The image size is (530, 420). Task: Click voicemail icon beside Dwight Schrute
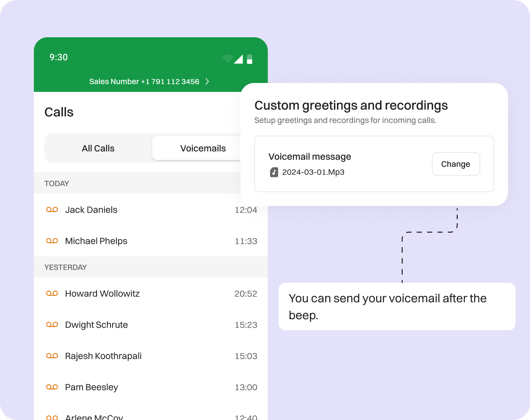coord(52,325)
